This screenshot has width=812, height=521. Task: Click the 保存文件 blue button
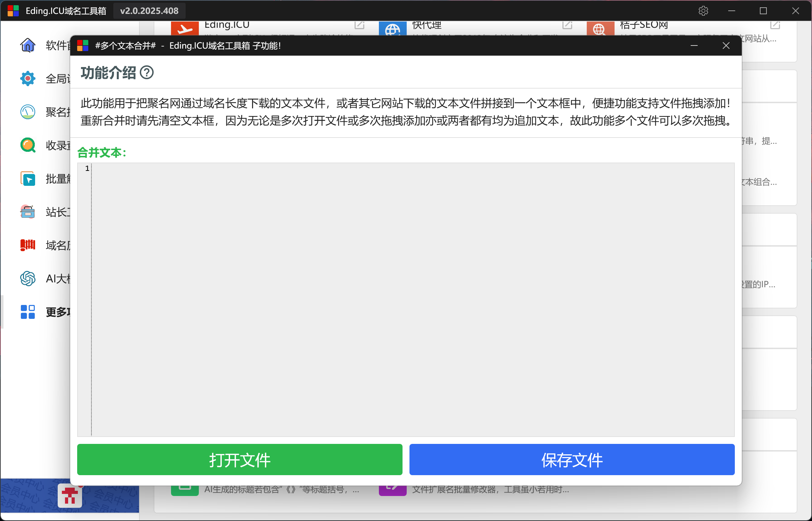click(x=572, y=460)
